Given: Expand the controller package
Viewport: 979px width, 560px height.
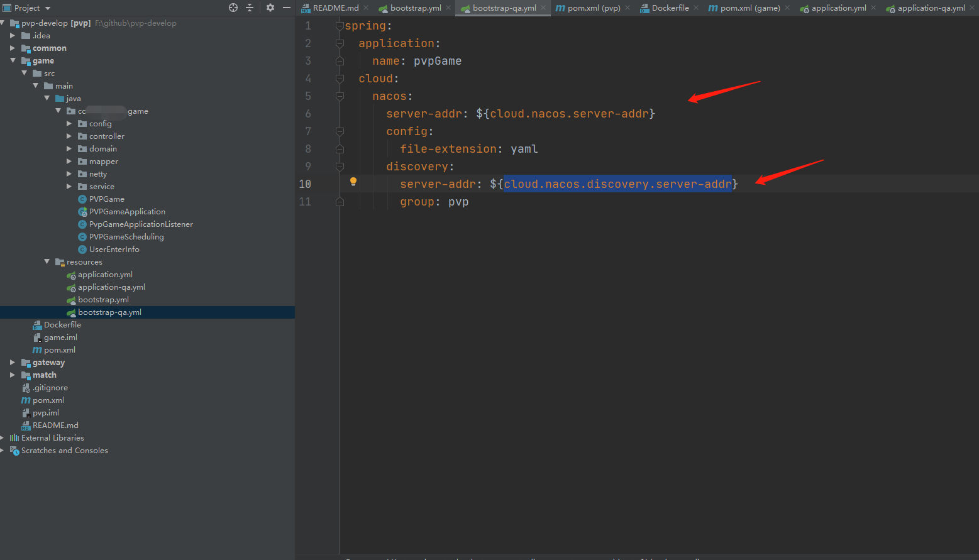Looking at the screenshot, I should pyautogui.click(x=69, y=136).
